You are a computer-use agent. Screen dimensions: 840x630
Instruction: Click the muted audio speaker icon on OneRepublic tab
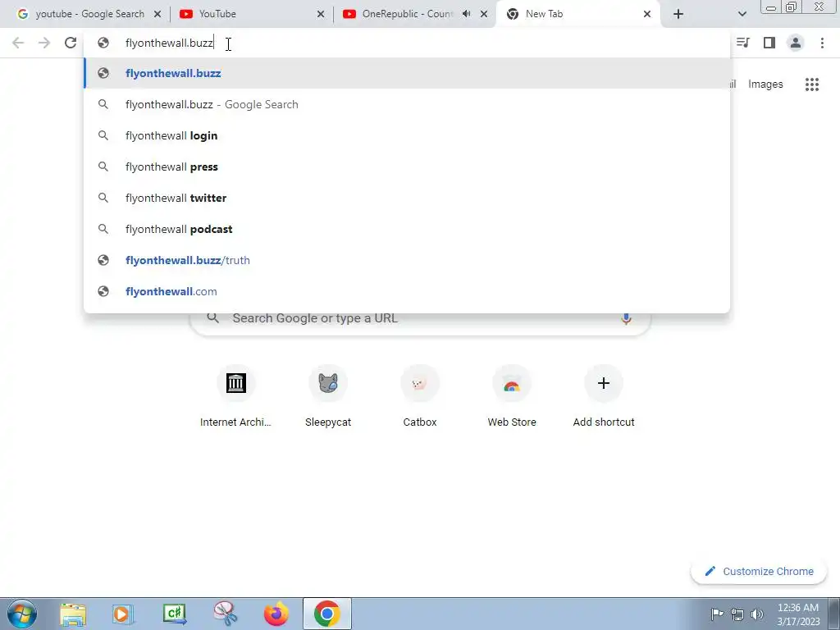[x=467, y=14]
